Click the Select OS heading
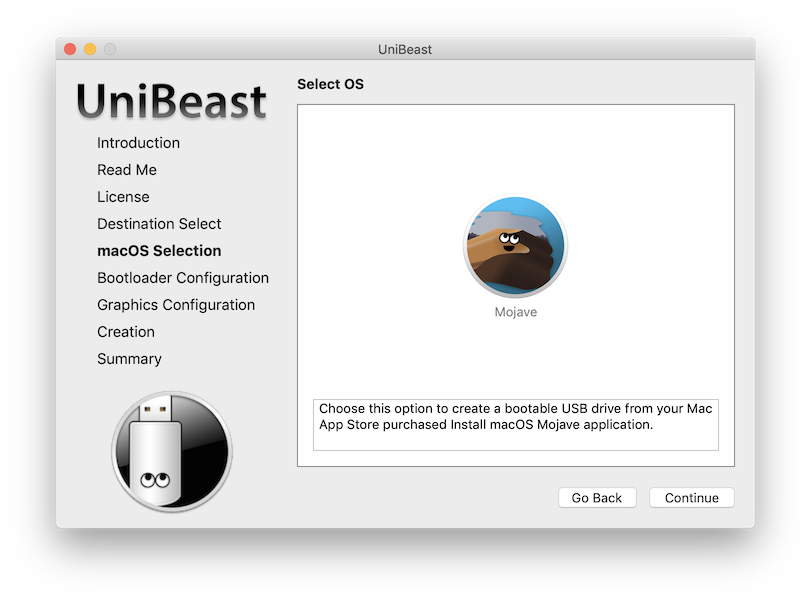This screenshot has height=602, width=811. click(x=331, y=84)
